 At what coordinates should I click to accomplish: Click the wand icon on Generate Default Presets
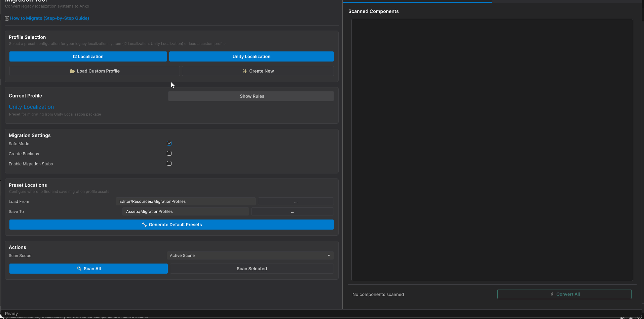click(145, 225)
